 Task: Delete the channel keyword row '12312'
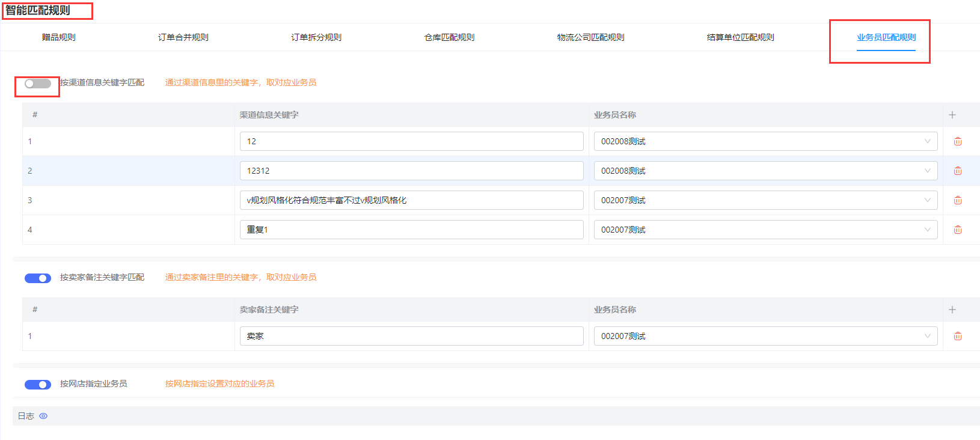958,171
